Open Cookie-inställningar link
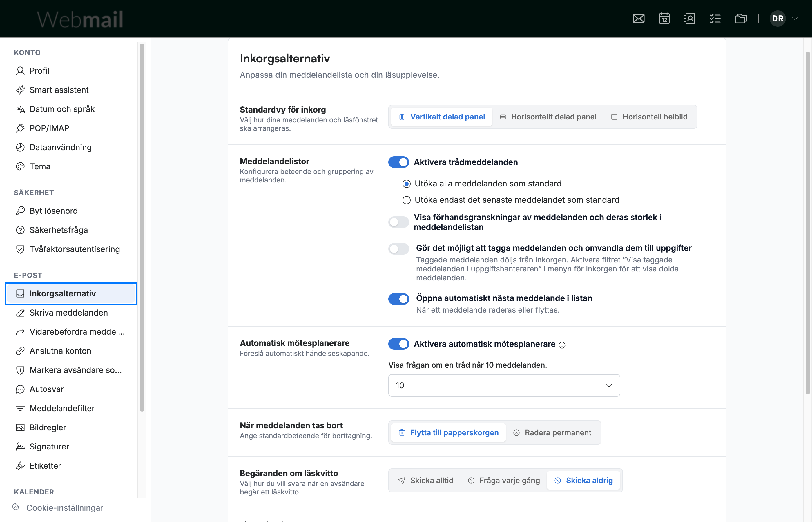Viewport: 812px width, 522px height. 65,508
